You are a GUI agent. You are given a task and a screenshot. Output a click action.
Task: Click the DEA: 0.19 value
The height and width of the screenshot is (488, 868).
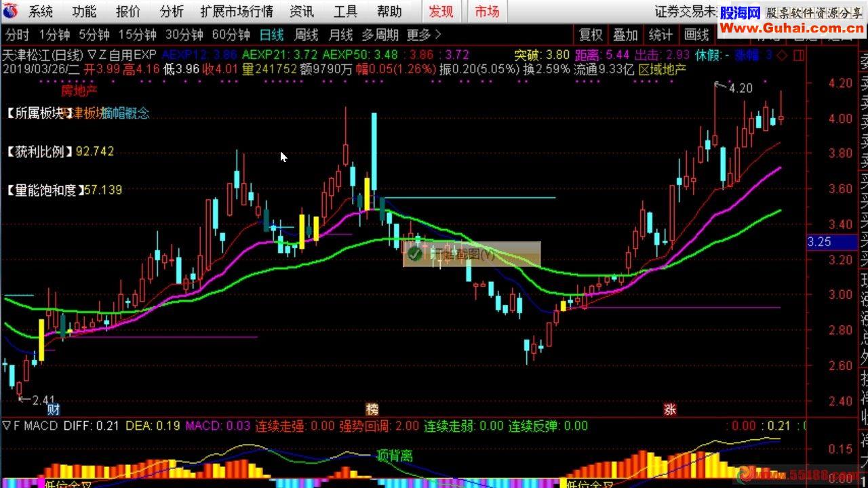tap(153, 426)
